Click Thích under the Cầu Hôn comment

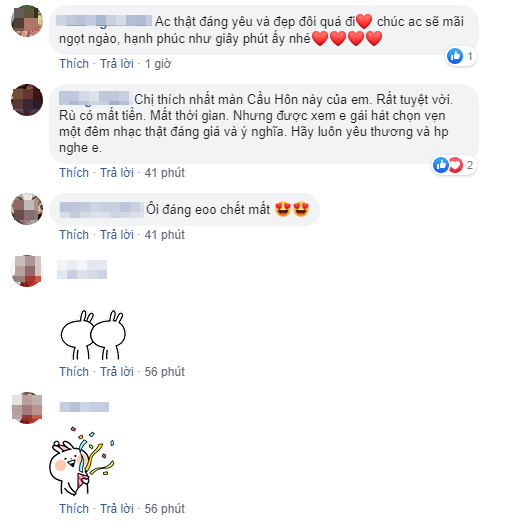(74, 173)
